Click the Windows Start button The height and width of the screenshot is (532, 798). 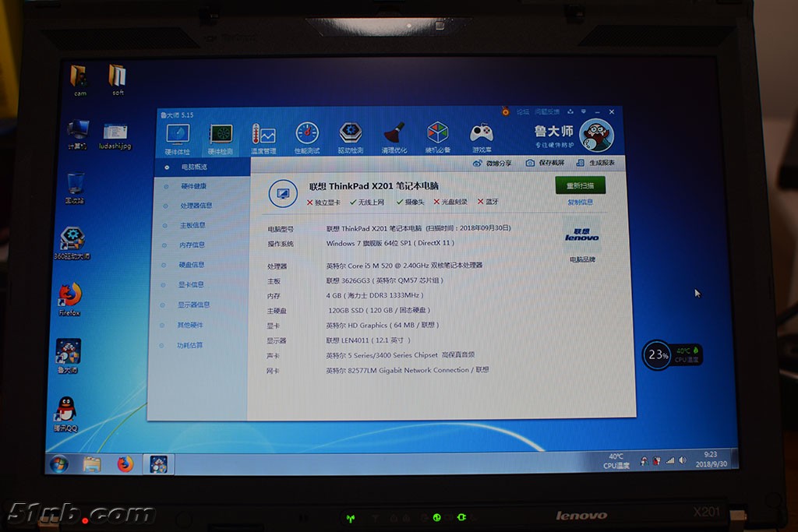(x=58, y=464)
